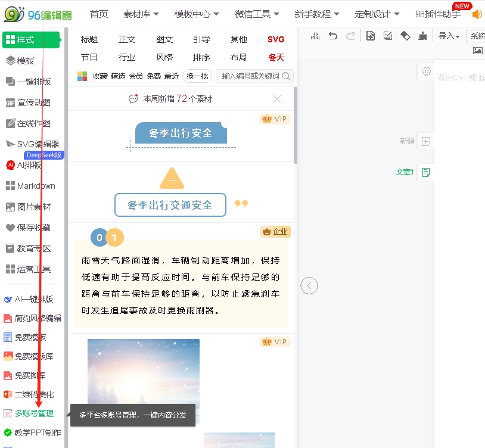The height and width of the screenshot is (448, 485).
Task: Filter by 免费 materials
Action: click(x=154, y=76)
